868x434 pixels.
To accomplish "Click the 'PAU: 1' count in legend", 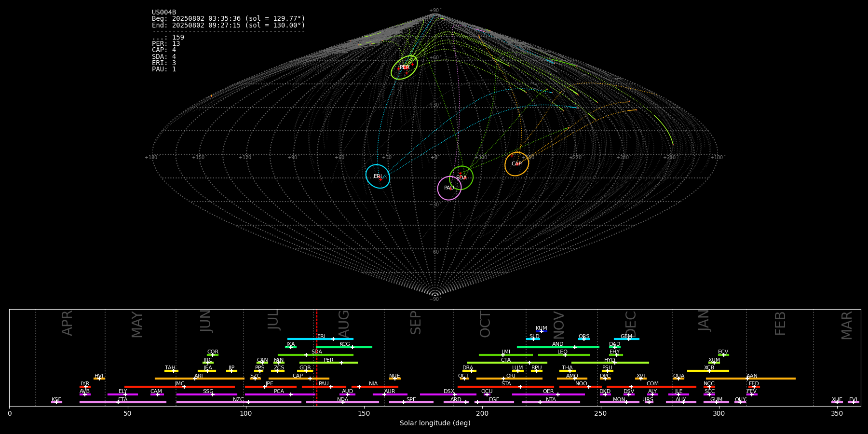I will click(x=164, y=69).
